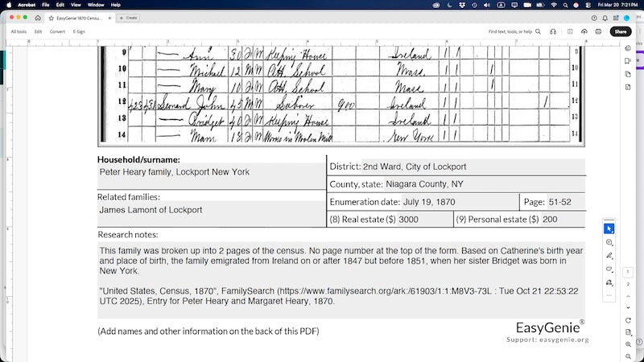This screenshot has height=362, width=644.
Task: Open the Convert tool
Action: click(x=57, y=31)
